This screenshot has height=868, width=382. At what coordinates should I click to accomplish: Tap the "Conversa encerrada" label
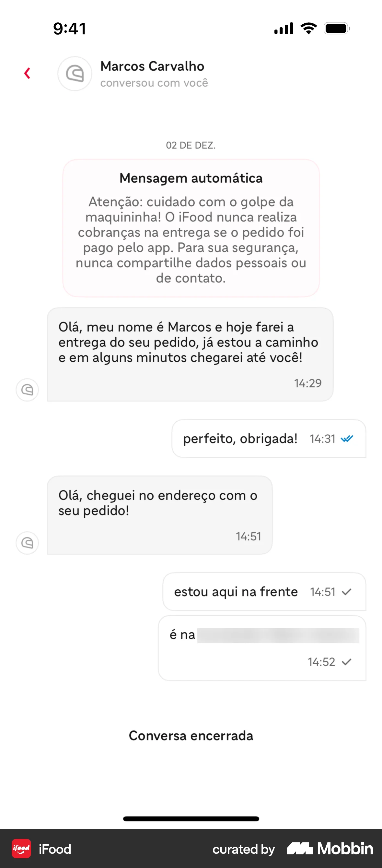191,736
